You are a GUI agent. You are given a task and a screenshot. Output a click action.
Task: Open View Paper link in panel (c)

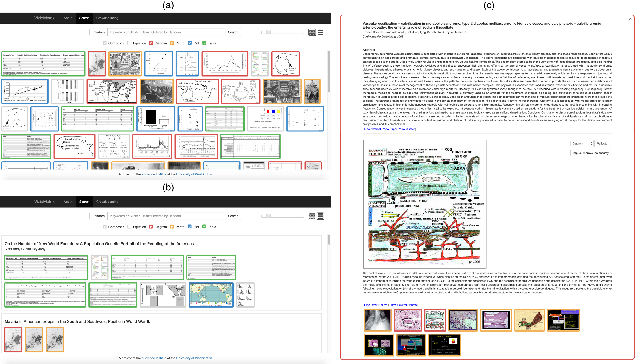(390, 129)
